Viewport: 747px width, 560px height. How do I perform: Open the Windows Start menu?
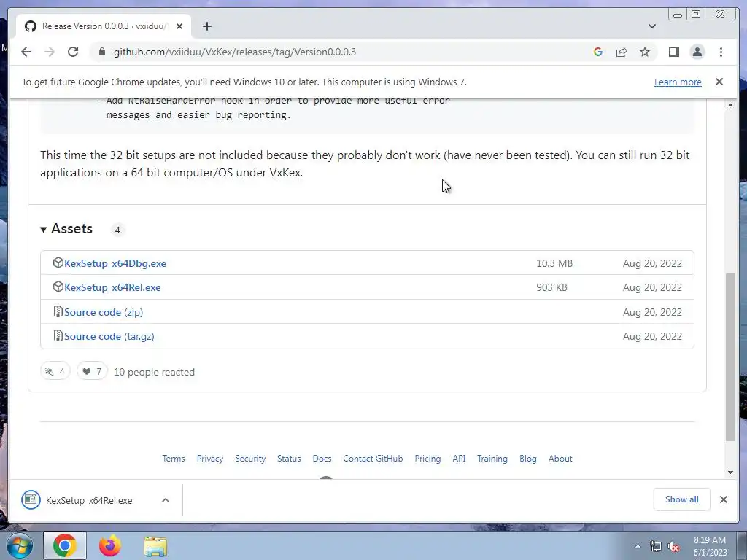pyautogui.click(x=20, y=545)
